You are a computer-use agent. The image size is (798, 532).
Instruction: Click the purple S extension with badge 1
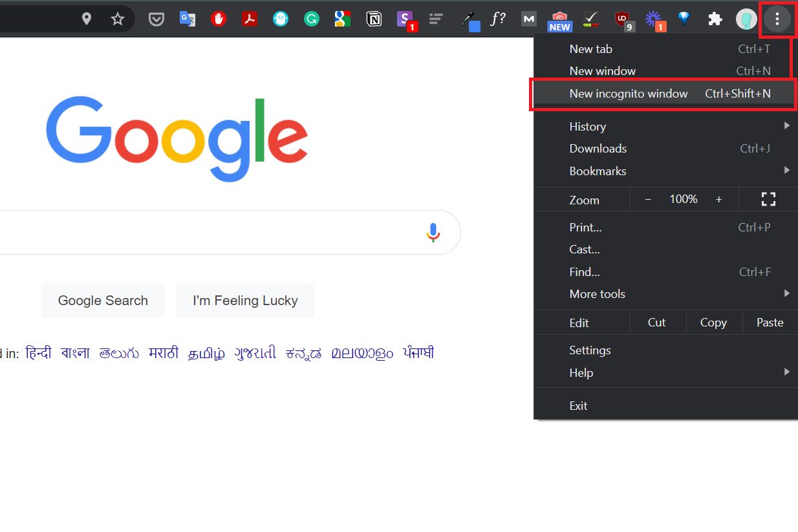(406, 20)
